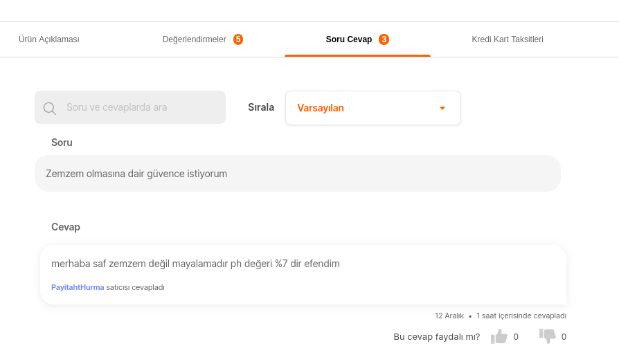619x364 pixels.
Task: Click the Sırala label
Action: click(x=261, y=107)
